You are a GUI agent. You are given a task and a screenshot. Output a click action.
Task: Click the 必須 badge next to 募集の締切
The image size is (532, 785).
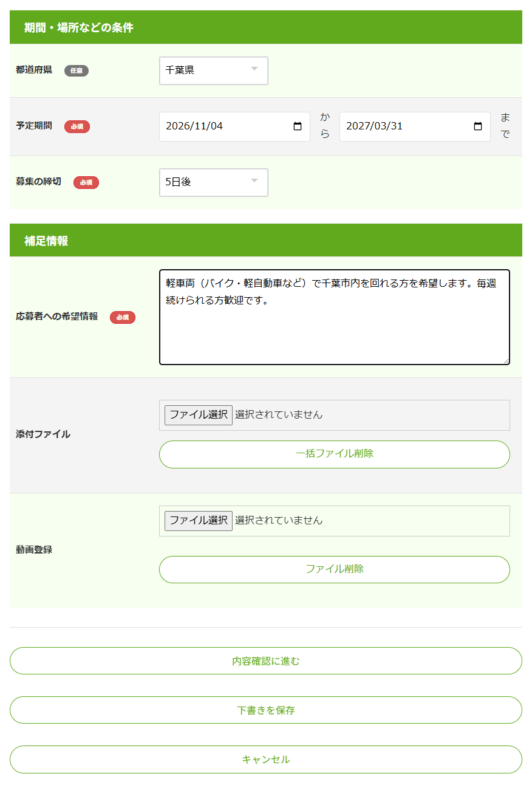pyautogui.click(x=86, y=182)
